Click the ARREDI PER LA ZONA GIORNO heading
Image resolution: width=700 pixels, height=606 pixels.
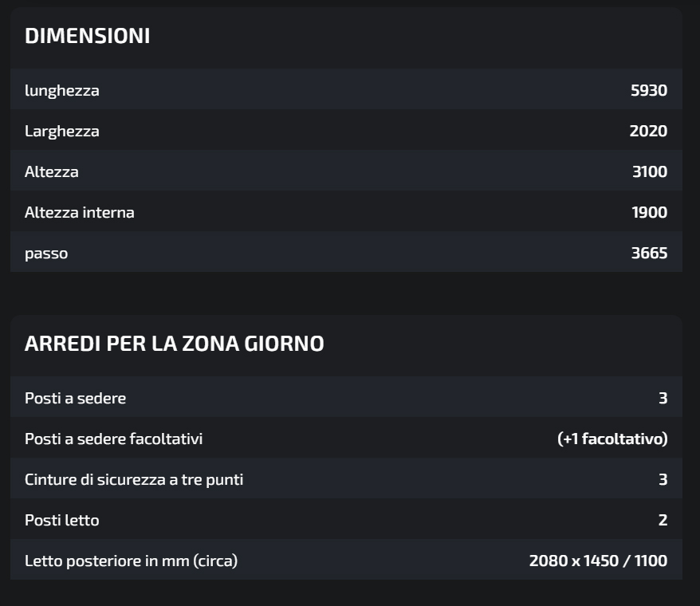[175, 344]
